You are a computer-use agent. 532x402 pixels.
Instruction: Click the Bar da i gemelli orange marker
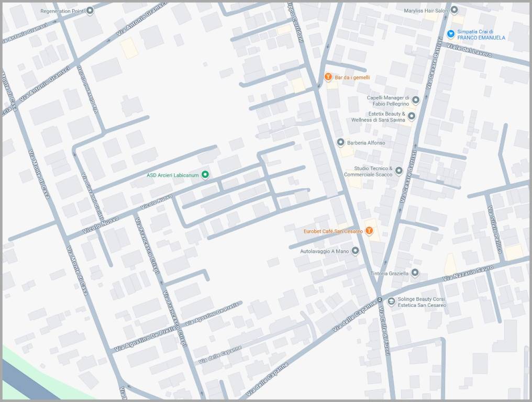pos(328,77)
